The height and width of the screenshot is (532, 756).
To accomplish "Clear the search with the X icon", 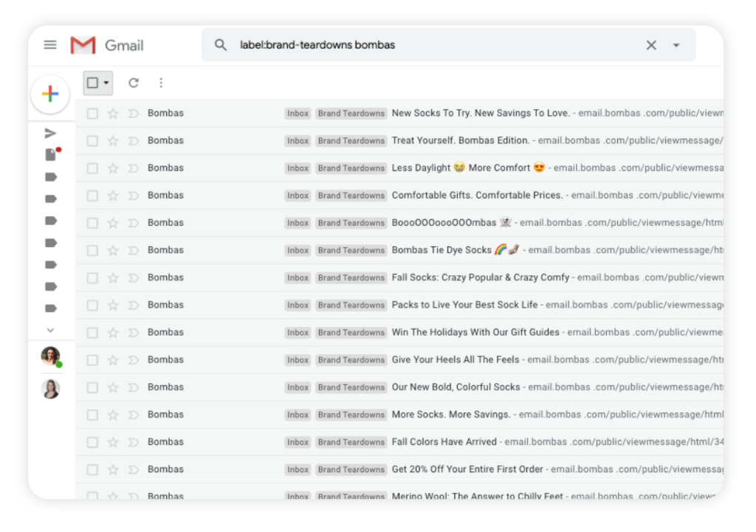I will (651, 45).
